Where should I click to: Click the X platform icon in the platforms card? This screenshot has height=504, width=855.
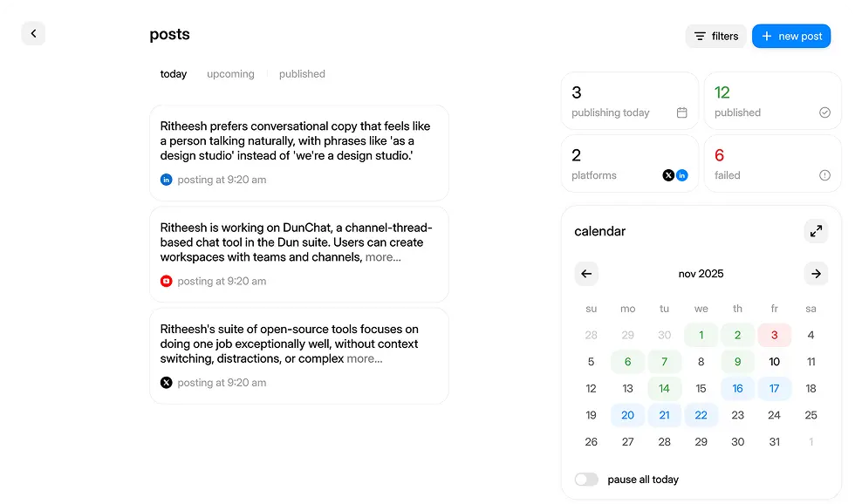click(x=667, y=174)
